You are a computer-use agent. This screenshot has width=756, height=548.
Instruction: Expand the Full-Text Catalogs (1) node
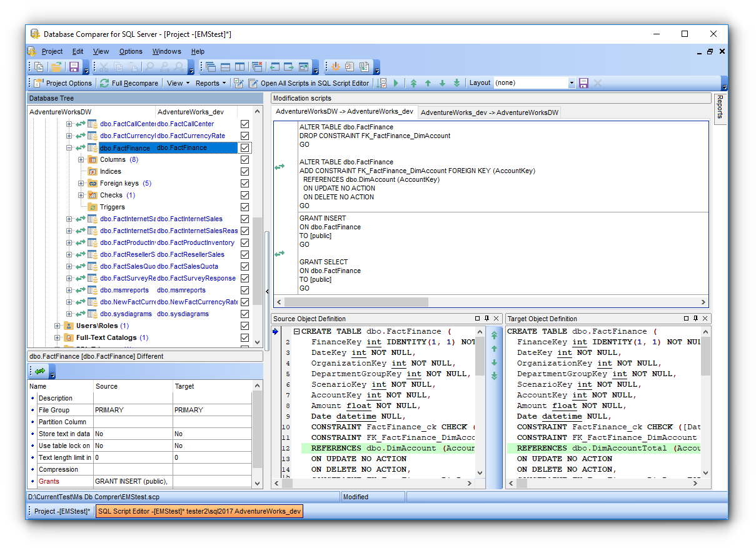(x=57, y=338)
